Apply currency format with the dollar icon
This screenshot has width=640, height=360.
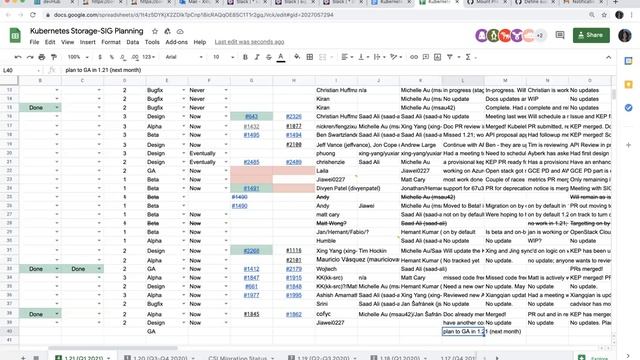point(100,57)
